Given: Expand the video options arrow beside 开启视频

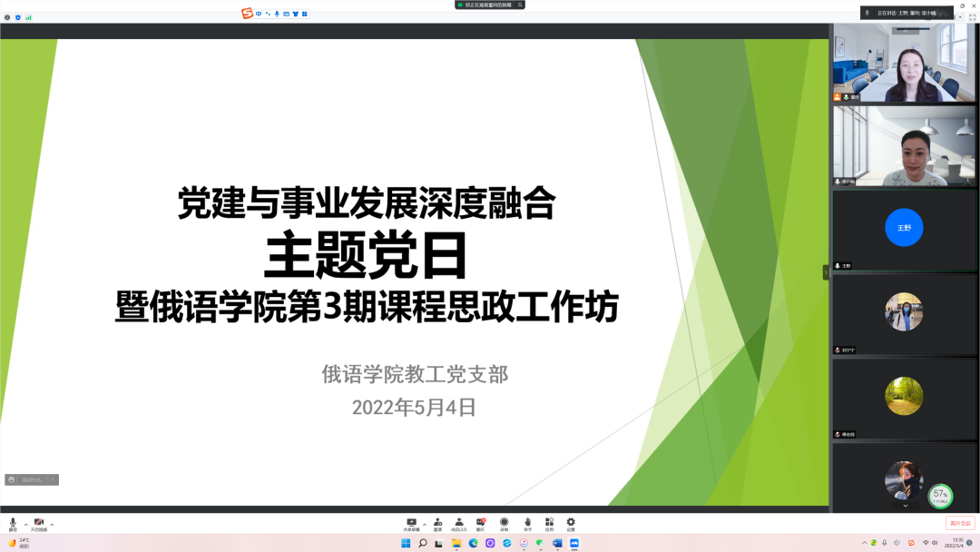Looking at the screenshot, I should click(52, 524).
